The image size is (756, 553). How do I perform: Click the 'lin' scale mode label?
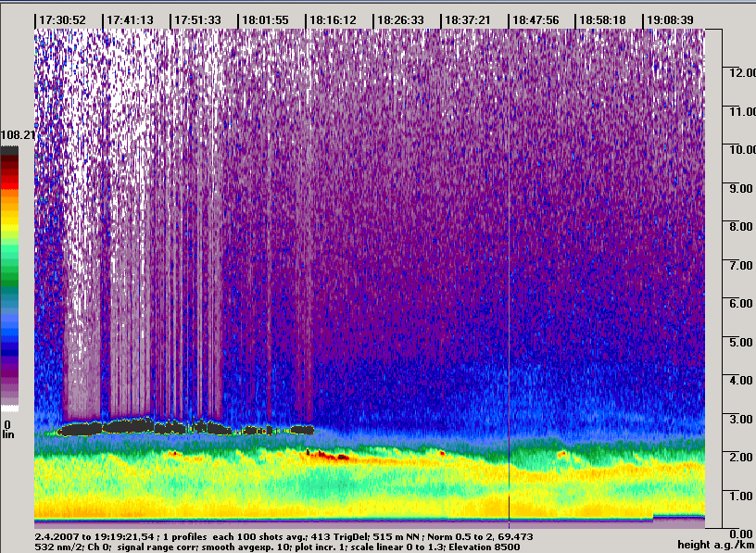click(x=7, y=434)
